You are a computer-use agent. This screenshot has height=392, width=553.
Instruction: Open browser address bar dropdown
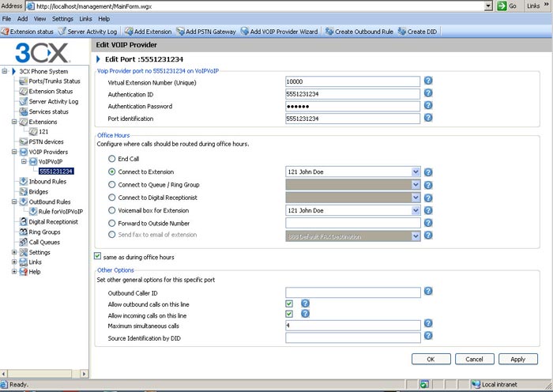tap(488, 6)
